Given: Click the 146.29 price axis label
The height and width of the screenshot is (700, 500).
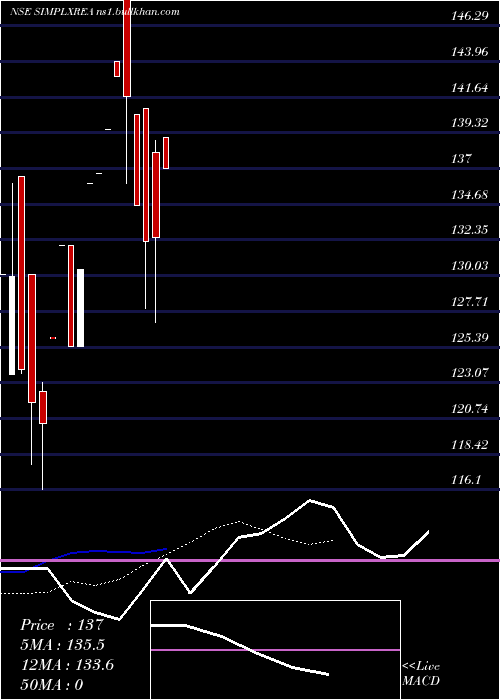Looking at the screenshot, I should [x=470, y=17].
